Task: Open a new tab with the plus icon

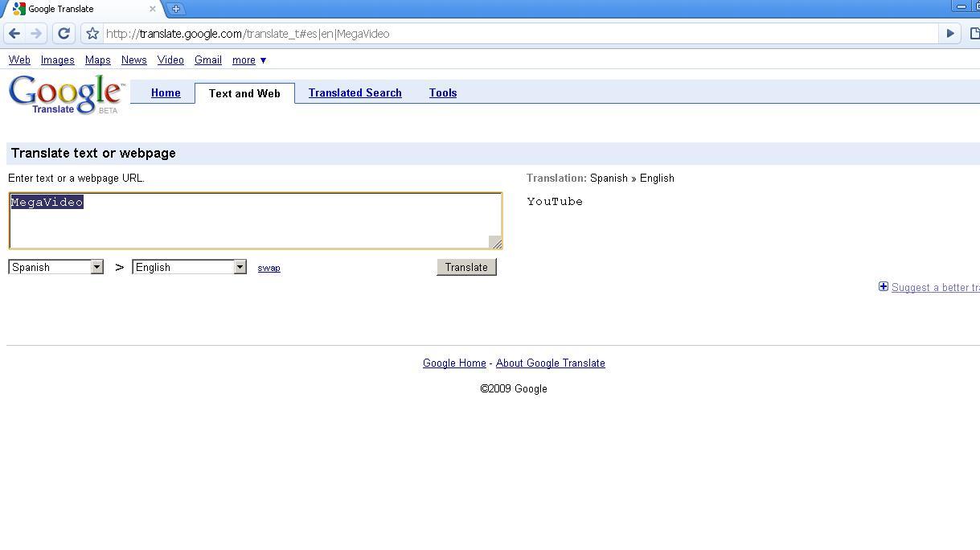Action: pyautogui.click(x=175, y=9)
